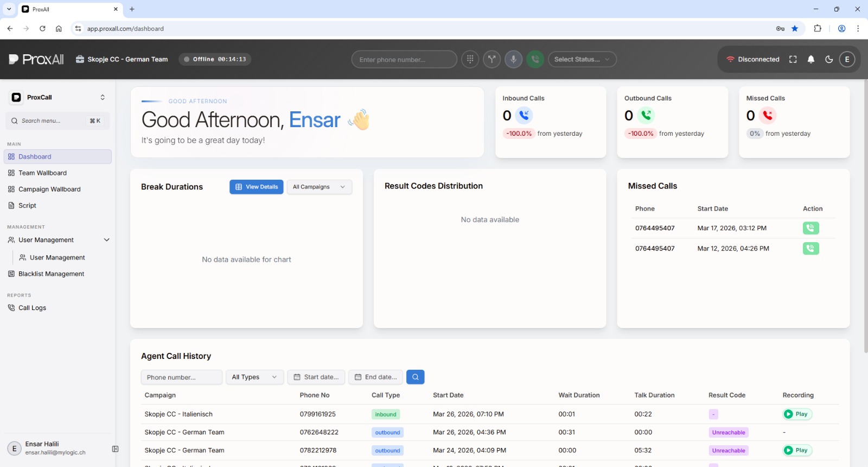Collapse the sidebar panel icon

115,449
